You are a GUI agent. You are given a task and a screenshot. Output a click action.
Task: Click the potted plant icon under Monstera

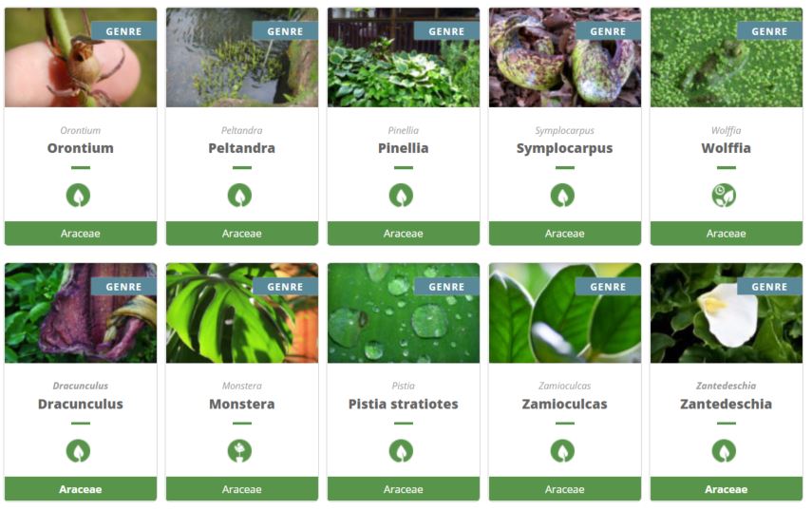(239, 450)
